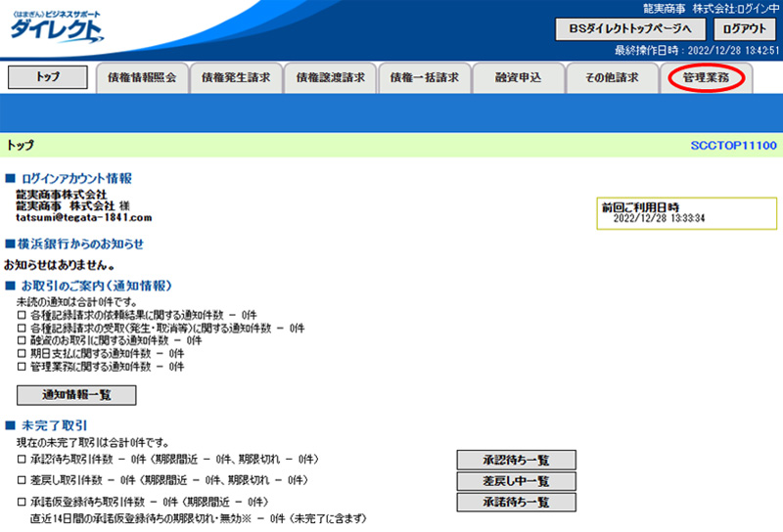Go to the 債権譲渡請求 tab

click(x=330, y=78)
